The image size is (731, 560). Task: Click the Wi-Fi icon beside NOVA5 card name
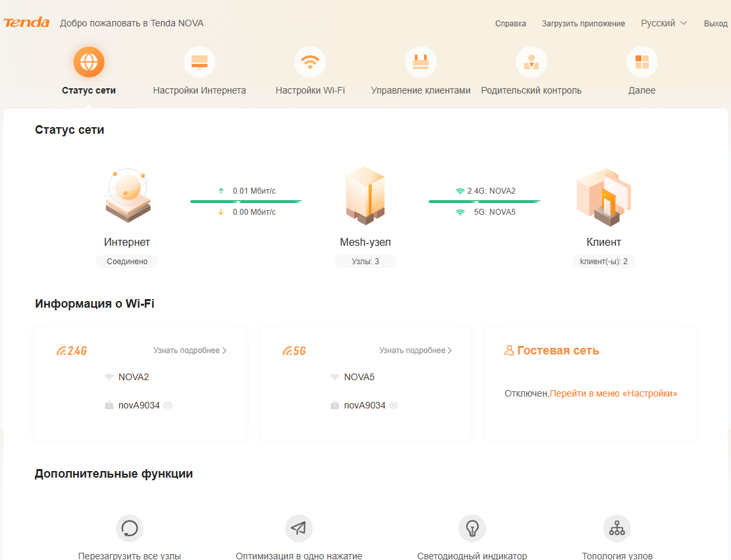[335, 377]
